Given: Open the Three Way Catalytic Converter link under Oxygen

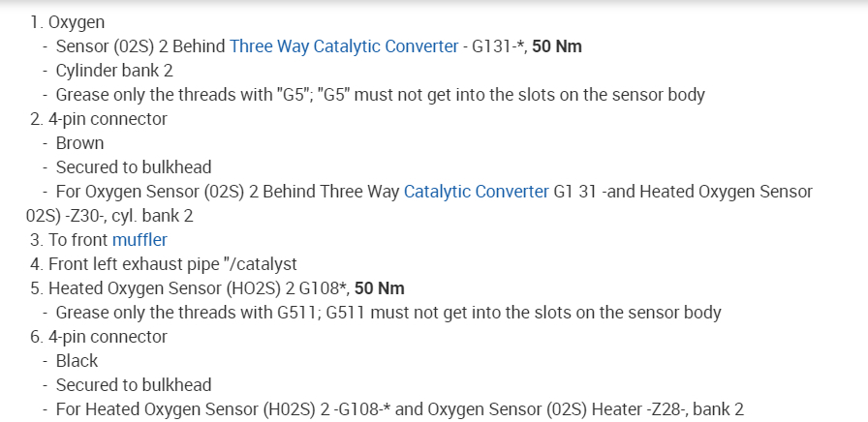Looking at the screenshot, I should [x=344, y=46].
